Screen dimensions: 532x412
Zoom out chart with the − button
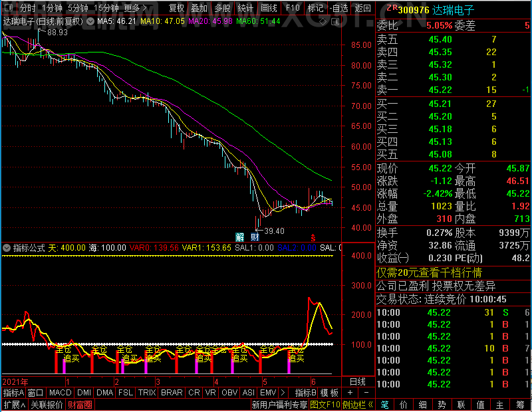pyautogui.click(x=366, y=393)
